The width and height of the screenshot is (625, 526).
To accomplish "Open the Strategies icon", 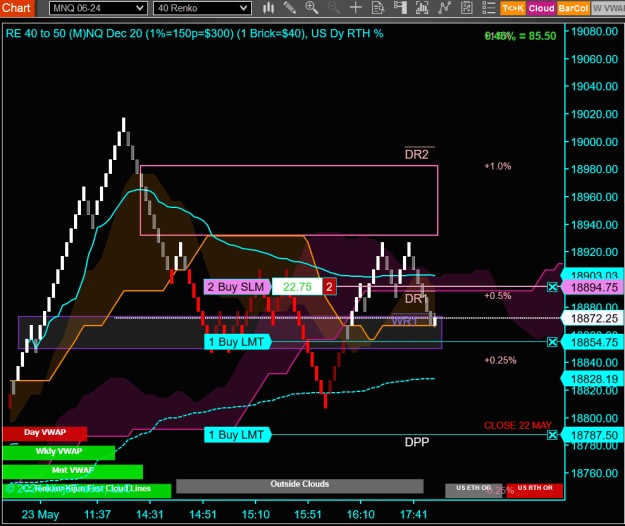I will 466,8.
